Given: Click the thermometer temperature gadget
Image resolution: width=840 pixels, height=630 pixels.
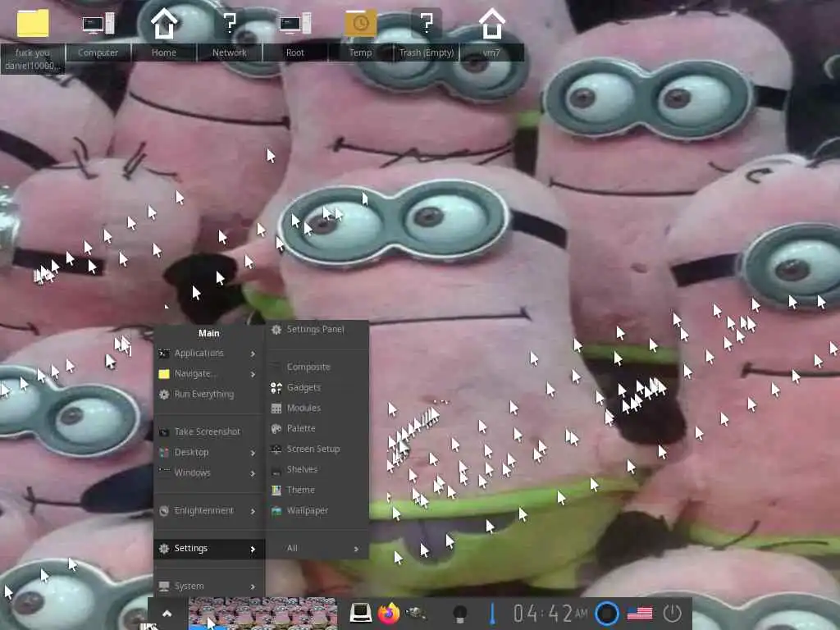Looking at the screenshot, I should click(x=492, y=613).
